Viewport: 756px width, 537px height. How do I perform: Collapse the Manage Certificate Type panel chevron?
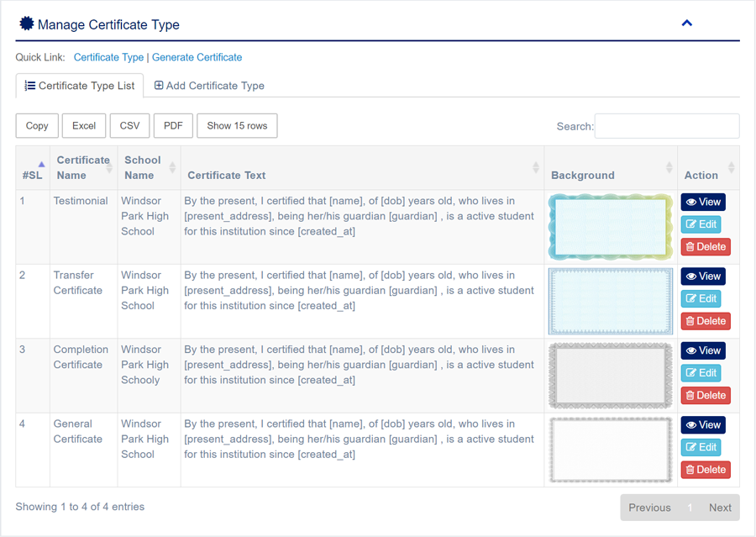coord(686,24)
